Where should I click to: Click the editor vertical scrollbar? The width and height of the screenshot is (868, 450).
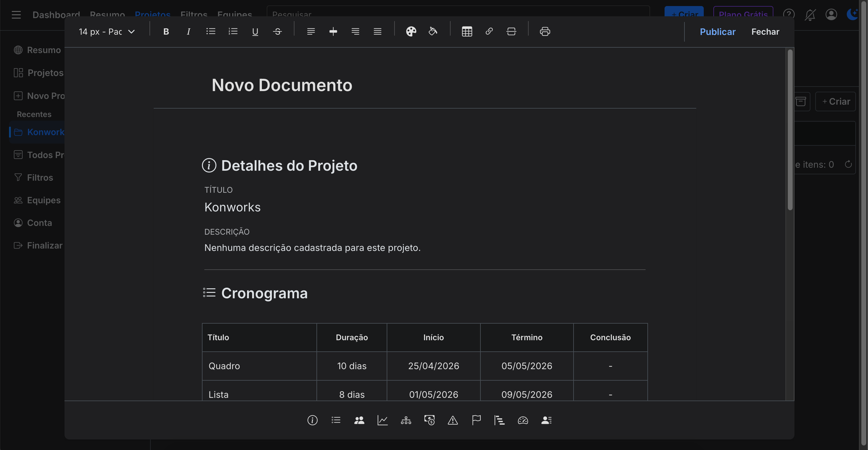pyautogui.click(x=790, y=130)
